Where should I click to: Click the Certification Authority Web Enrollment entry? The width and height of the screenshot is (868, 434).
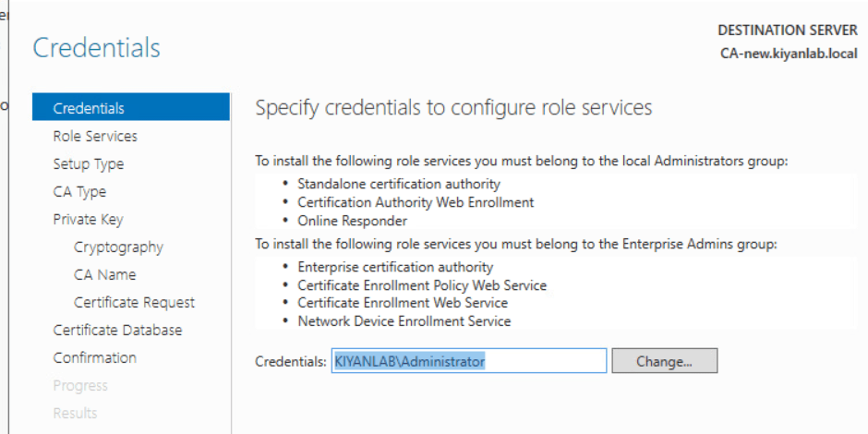click(416, 202)
